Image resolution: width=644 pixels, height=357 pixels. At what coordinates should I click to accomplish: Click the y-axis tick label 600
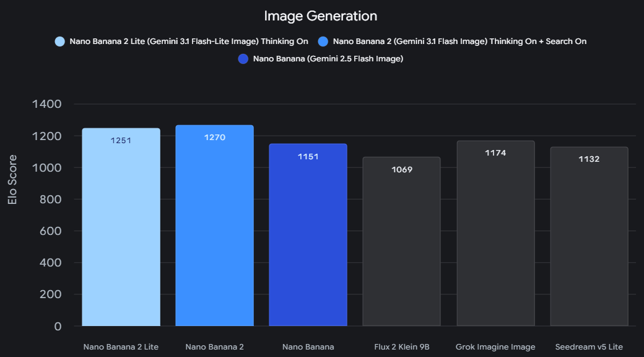51,231
